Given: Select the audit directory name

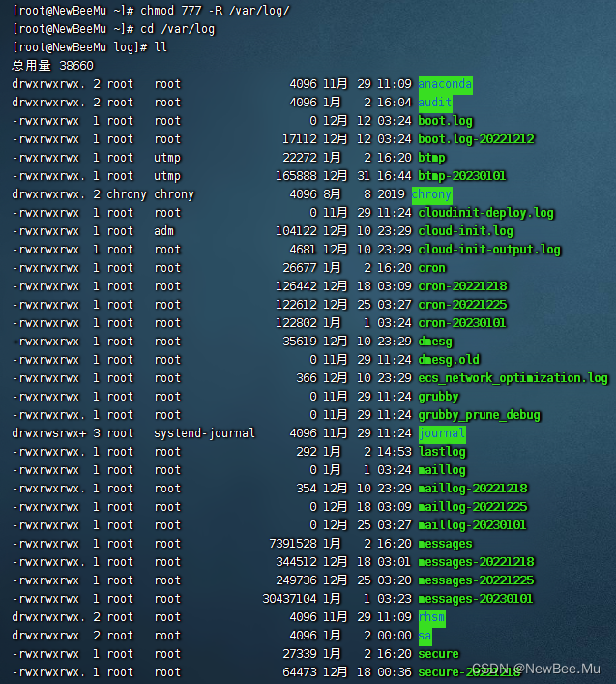Looking at the screenshot, I should [x=434, y=103].
